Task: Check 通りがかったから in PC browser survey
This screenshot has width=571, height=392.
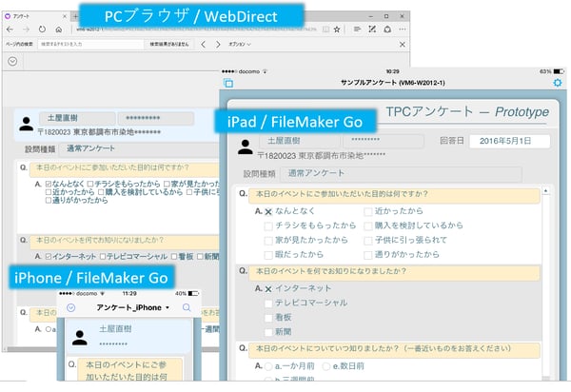Action: [49, 200]
